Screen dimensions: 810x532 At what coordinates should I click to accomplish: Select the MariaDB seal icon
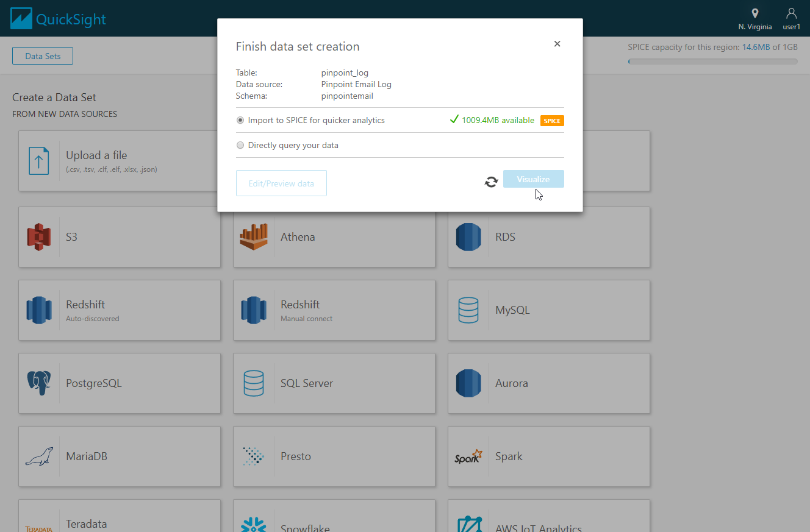[x=38, y=456]
